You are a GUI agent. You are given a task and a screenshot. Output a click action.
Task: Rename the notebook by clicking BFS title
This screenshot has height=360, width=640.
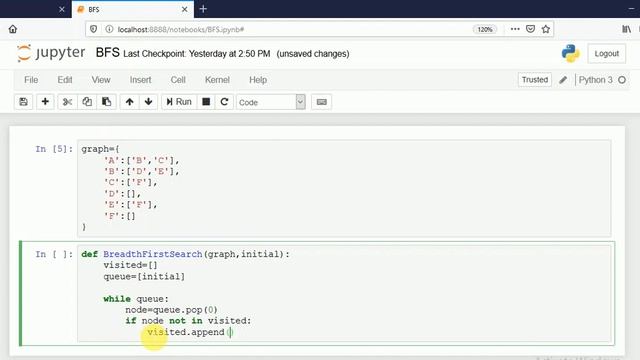[x=108, y=53]
